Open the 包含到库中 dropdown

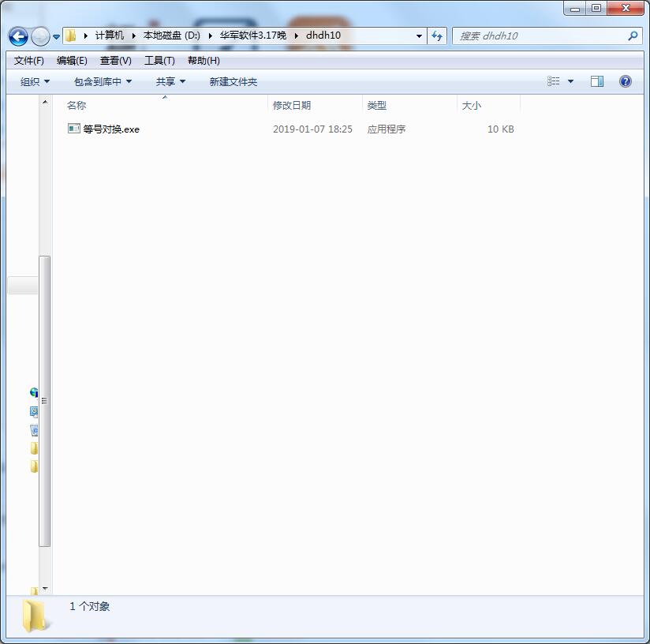pyautogui.click(x=103, y=82)
